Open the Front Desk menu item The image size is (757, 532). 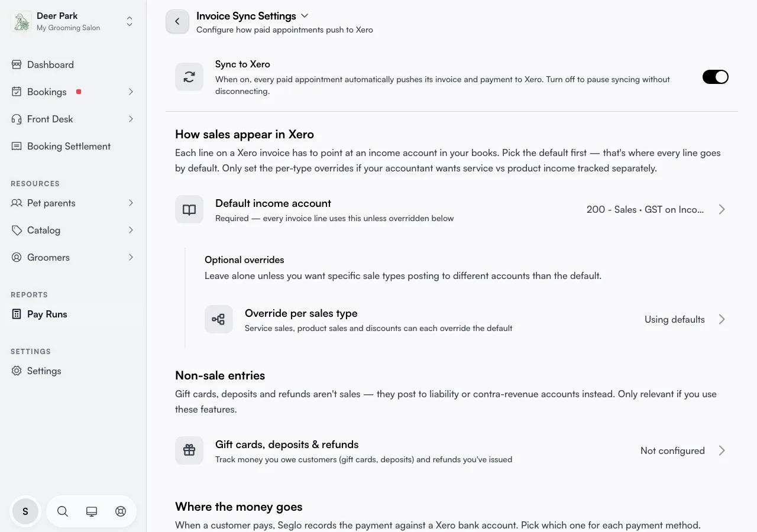[73, 119]
